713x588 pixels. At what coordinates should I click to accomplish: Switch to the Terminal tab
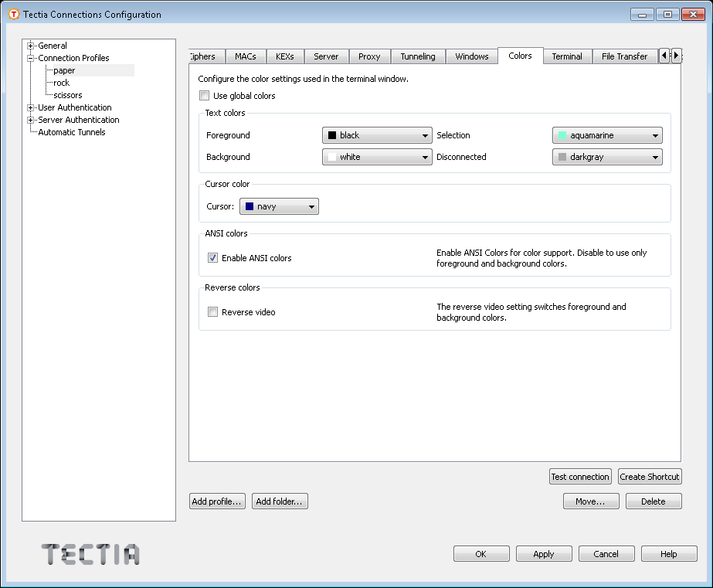click(567, 56)
